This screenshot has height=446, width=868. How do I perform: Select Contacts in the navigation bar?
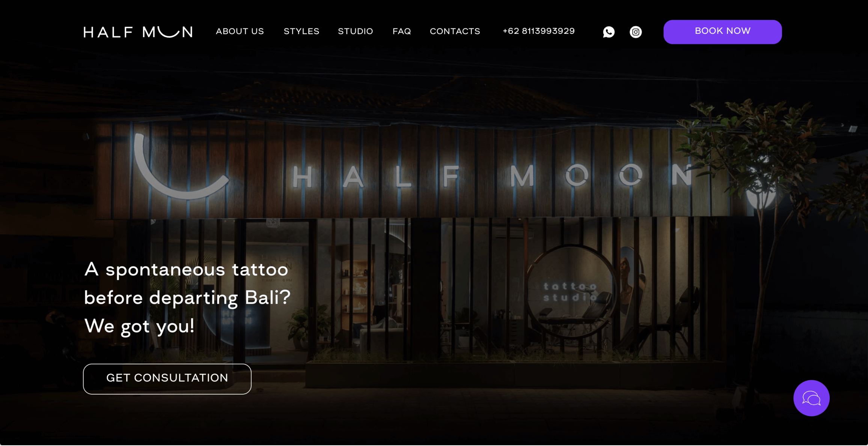tap(455, 32)
